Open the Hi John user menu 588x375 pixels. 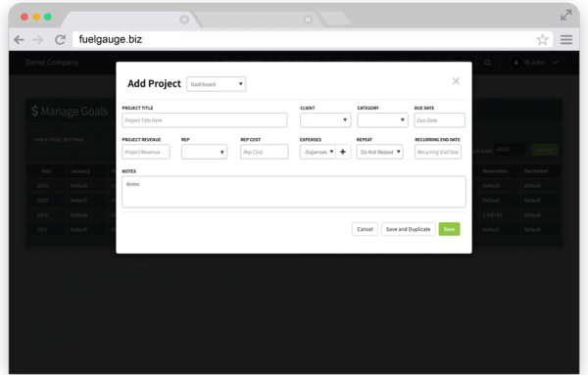click(535, 63)
